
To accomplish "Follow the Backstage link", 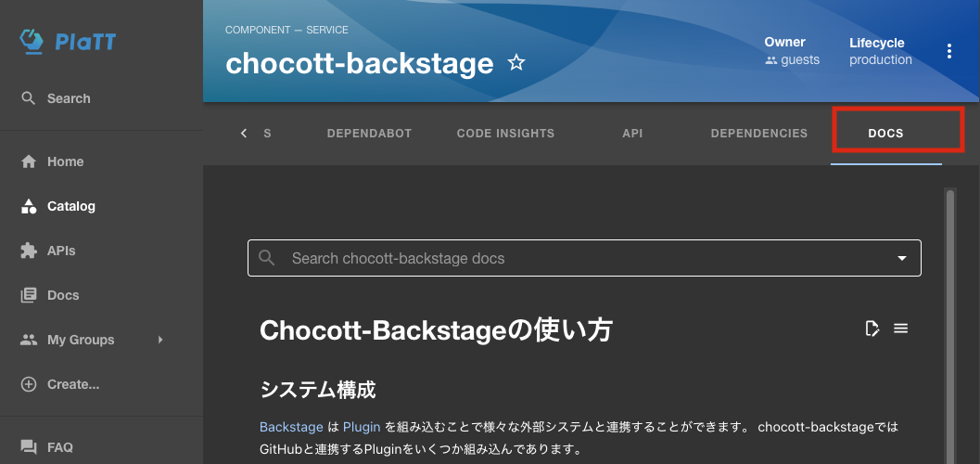I will (291, 427).
